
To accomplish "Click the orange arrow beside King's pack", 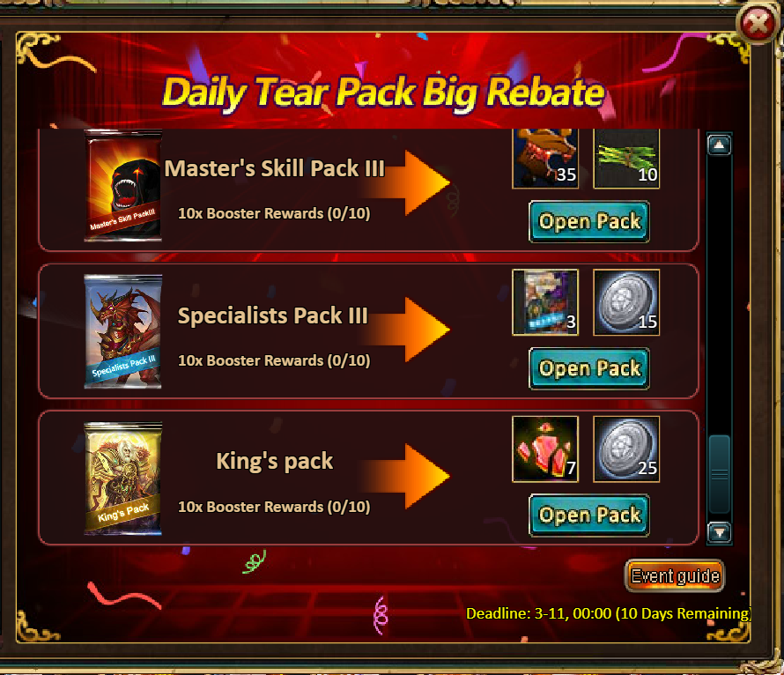I will (x=405, y=476).
